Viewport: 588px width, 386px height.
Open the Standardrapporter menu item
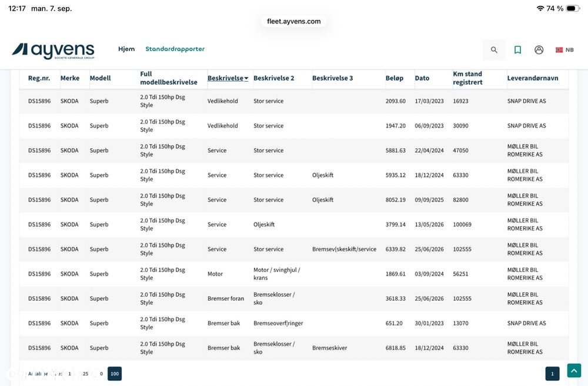click(x=175, y=49)
